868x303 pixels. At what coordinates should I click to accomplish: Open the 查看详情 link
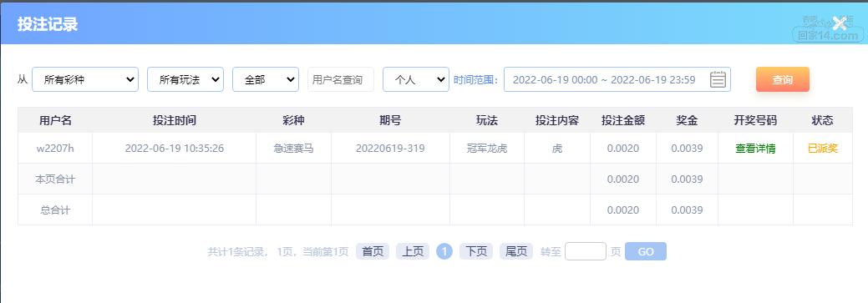(x=755, y=149)
